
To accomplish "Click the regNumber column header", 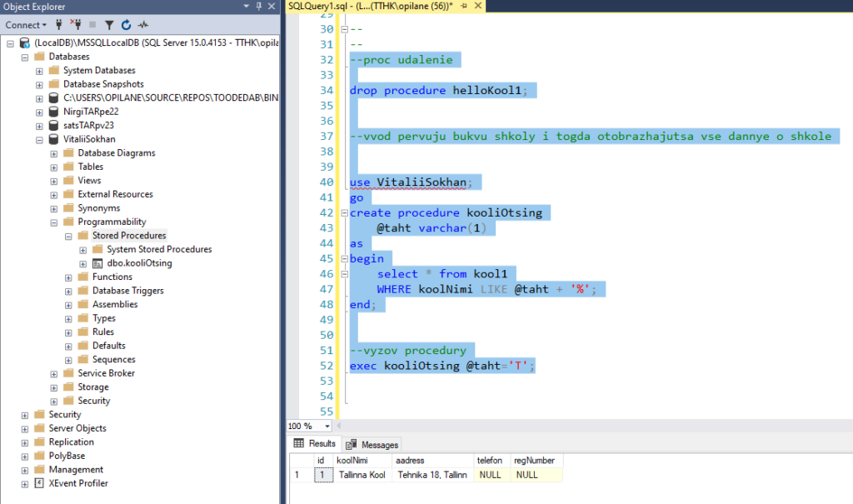I will (x=536, y=461).
